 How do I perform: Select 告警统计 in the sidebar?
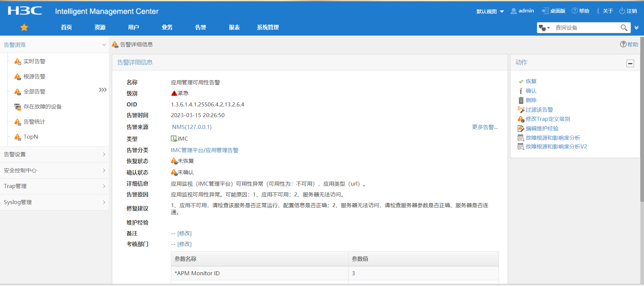pos(34,122)
